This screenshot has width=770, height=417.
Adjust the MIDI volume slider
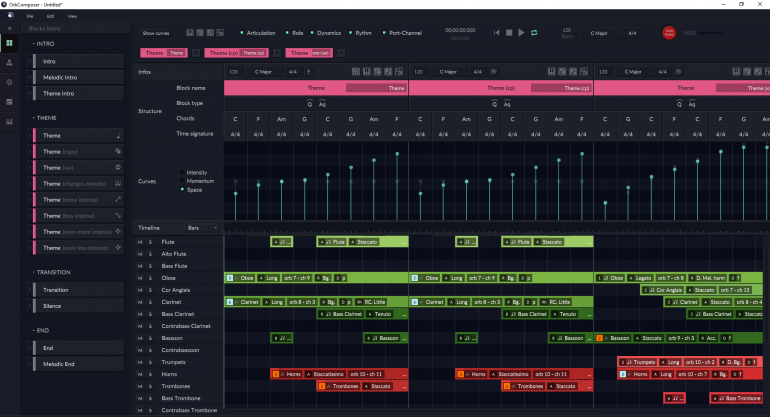[710, 33]
